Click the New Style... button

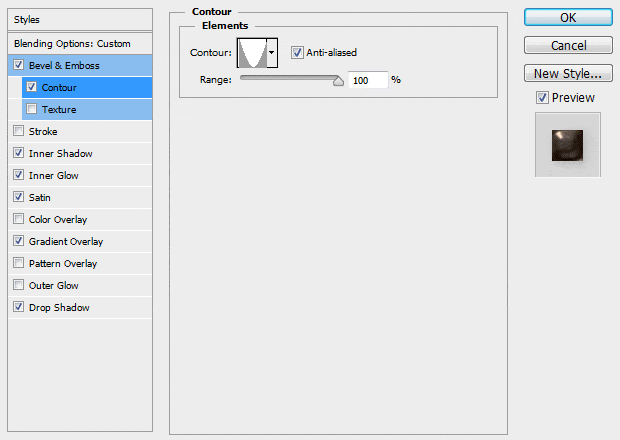567,73
